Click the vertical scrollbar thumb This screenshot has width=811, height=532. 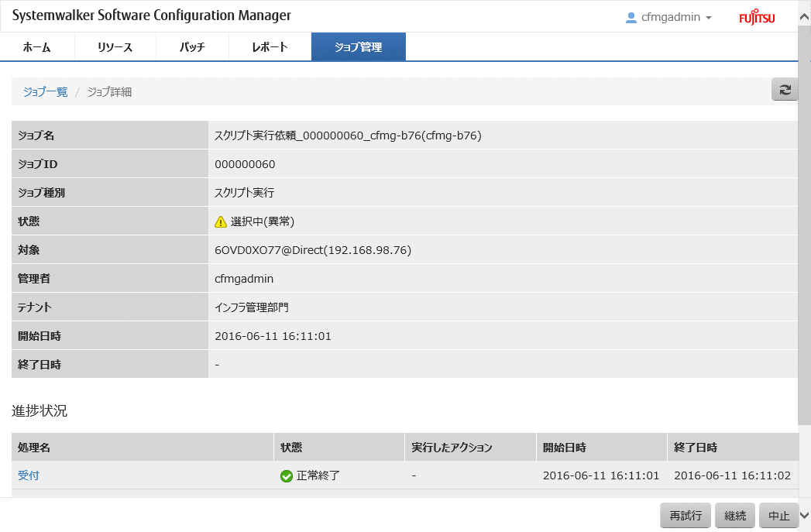pos(804,225)
